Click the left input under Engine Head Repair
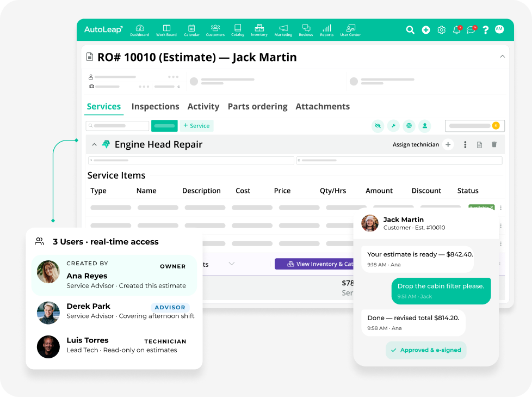 [191, 160]
